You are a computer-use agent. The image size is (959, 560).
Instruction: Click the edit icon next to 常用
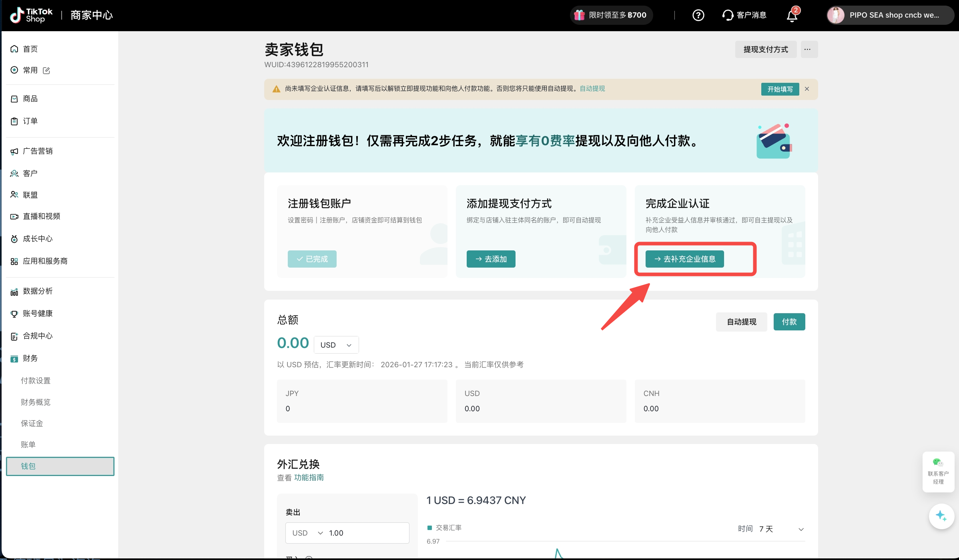(46, 70)
